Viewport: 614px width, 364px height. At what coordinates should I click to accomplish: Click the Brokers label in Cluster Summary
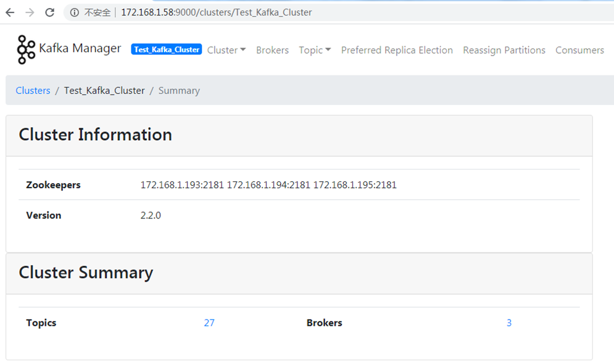tap(324, 323)
